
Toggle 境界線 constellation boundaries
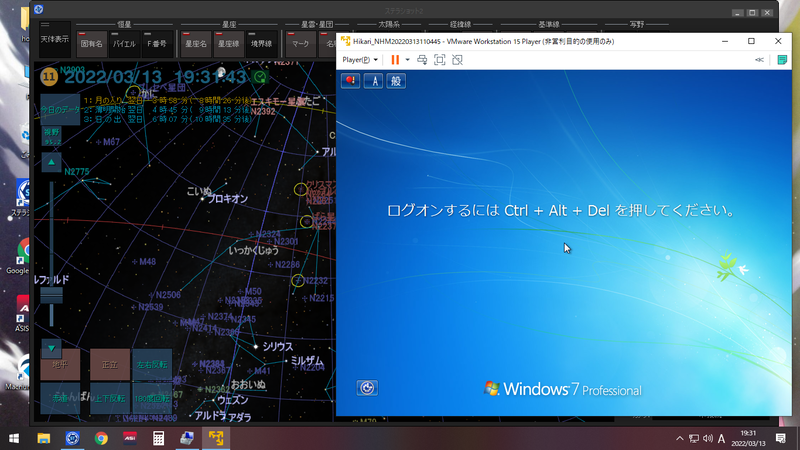coord(261,44)
